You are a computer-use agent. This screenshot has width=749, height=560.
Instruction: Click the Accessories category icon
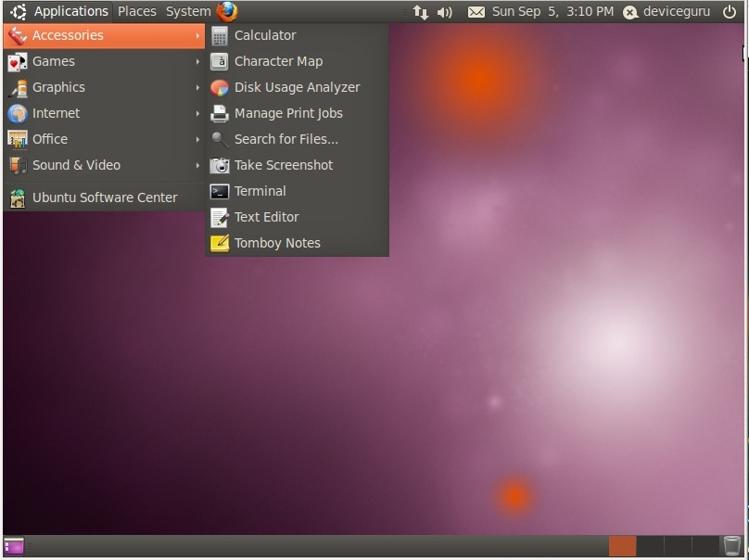point(18,36)
